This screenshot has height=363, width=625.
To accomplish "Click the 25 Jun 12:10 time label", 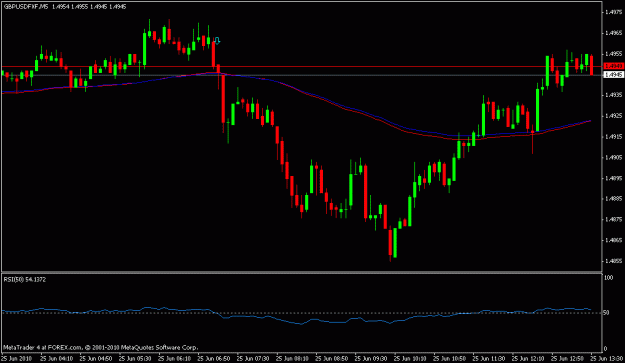I will point(529,358).
